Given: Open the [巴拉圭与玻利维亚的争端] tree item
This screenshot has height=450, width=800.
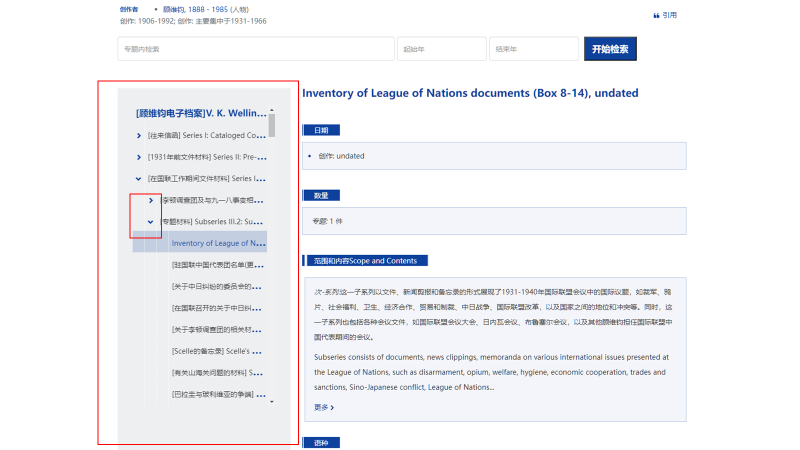Looking at the screenshot, I should [x=218, y=394].
